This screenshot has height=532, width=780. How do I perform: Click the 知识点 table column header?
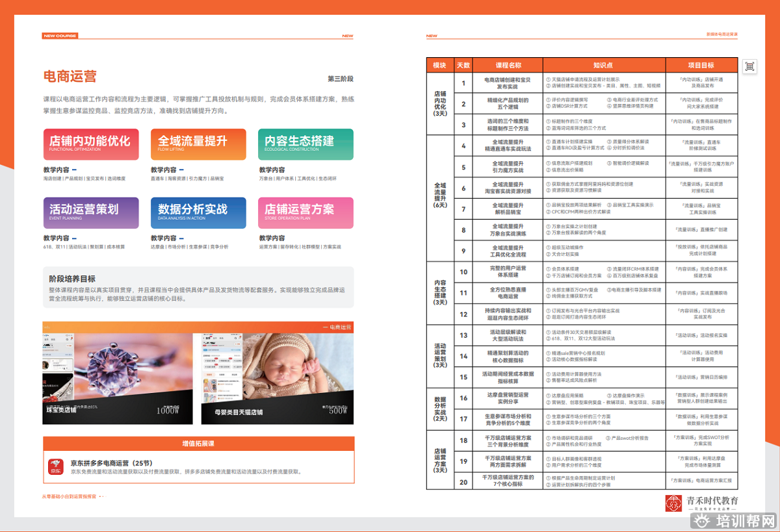604,65
